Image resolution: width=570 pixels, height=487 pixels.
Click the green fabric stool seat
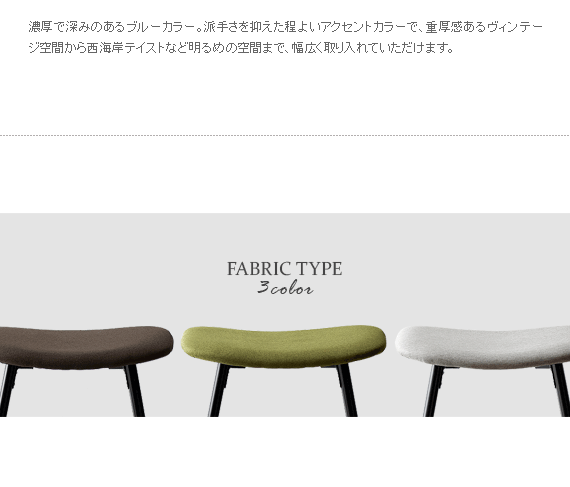[284, 346]
